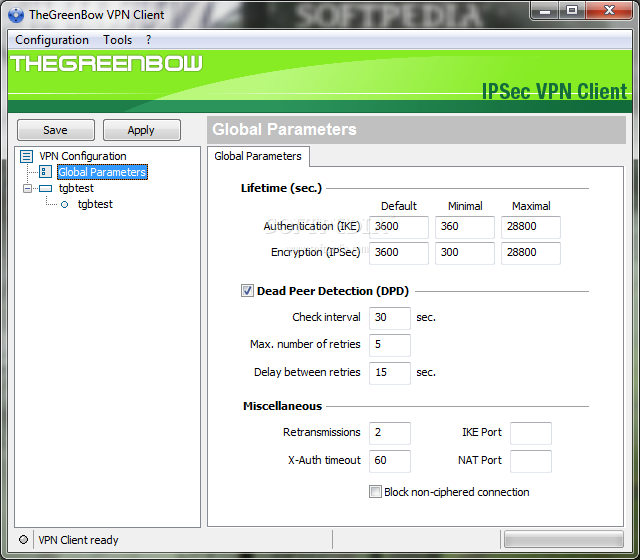Click the 'Global Parameters' gray panel heading
The height and width of the screenshot is (560, 640).
284,129
